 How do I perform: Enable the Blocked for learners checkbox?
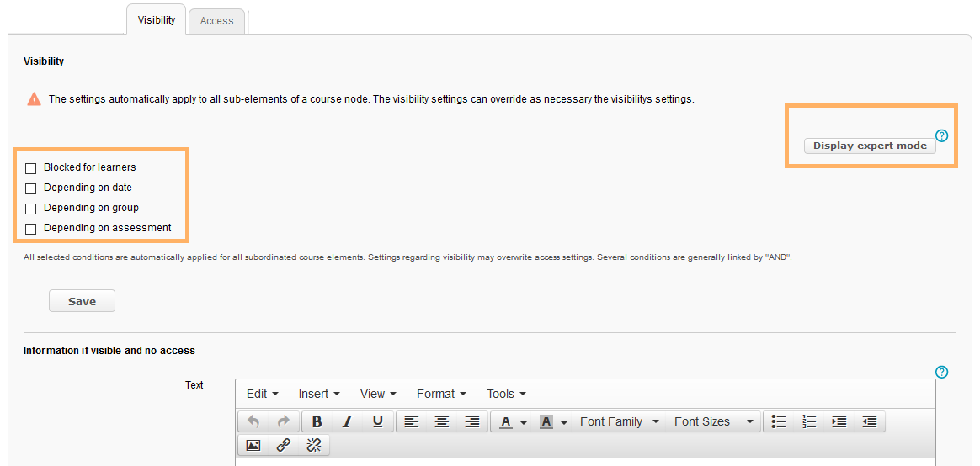tap(31, 168)
